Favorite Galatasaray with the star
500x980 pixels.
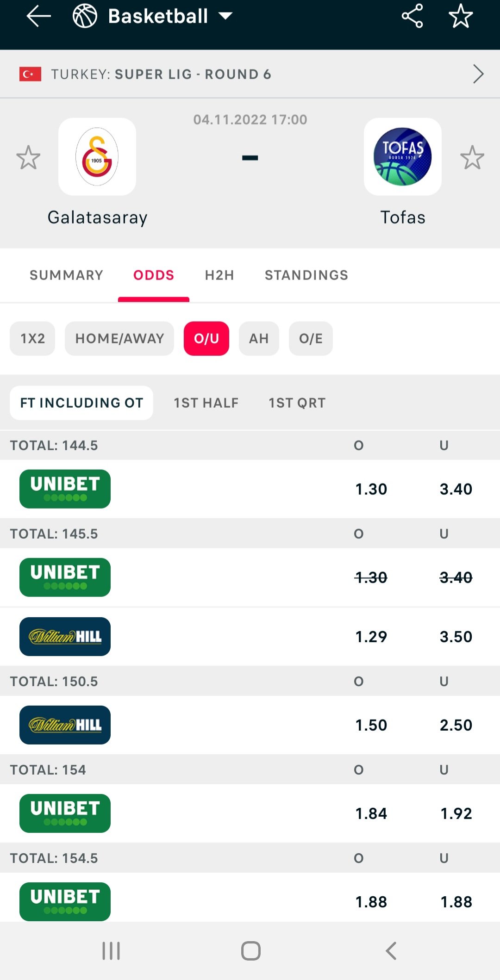28,157
